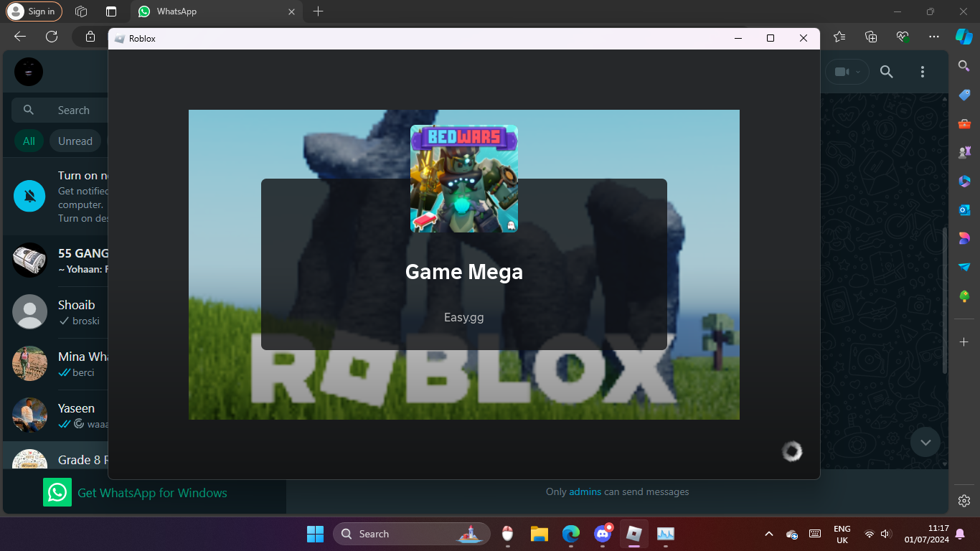Viewport: 980px width, 551px height.
Task: Open the Edge favorites icon
Action: tap(839, 37)
